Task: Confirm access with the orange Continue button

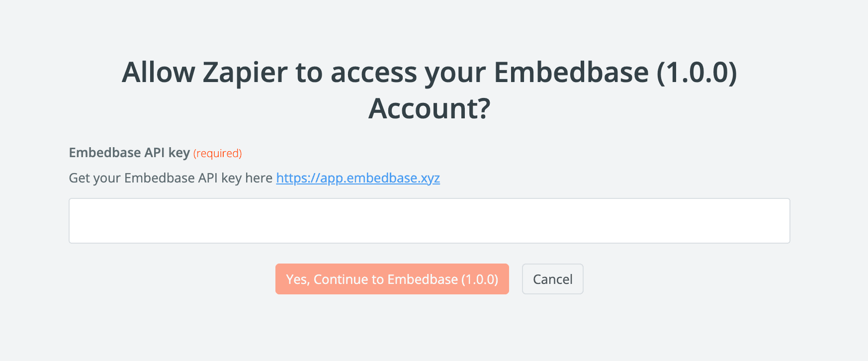Action: coord(392,279)
